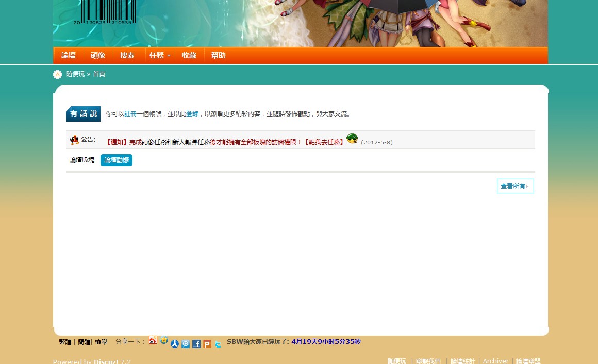Click the Discuz! footer link
The height and width of the screenshot is (364, 598).
point(106,361)
